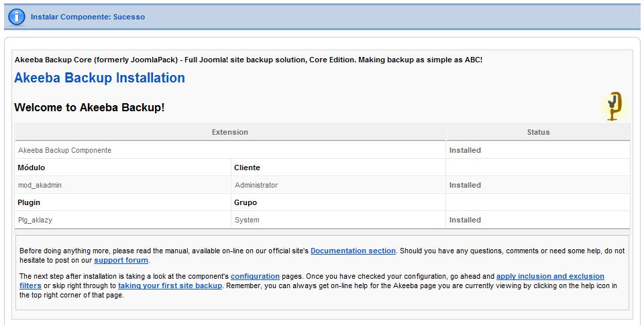Click Instalar Componente: Sucesso message
The width and height of the screenshot is (644, 325).
pyautogui.click(x=87, y=17)
